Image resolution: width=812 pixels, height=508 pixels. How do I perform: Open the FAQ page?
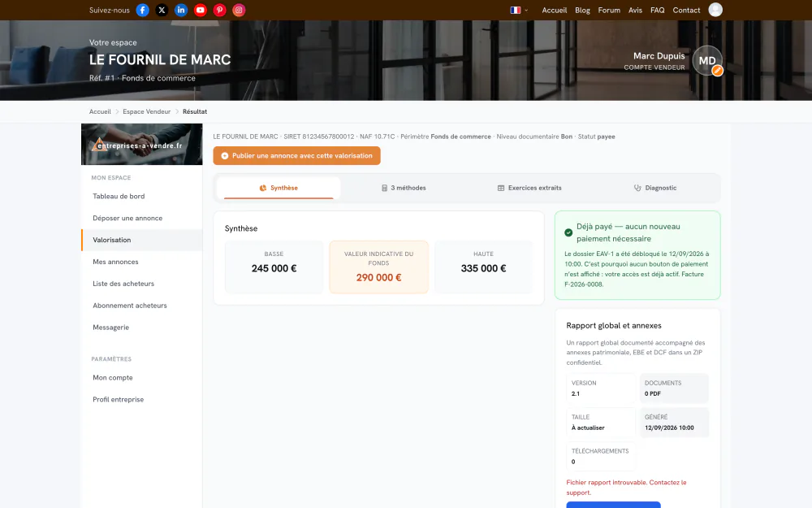[x=657, y=10]
